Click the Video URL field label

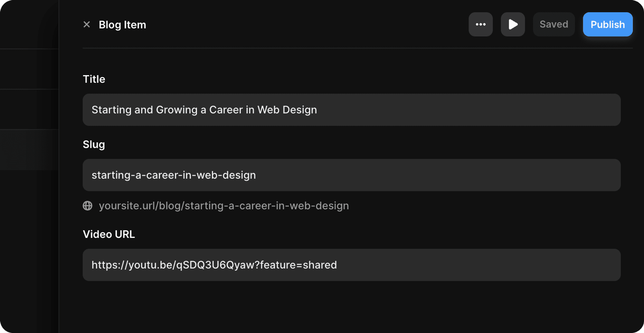point(109,234)
